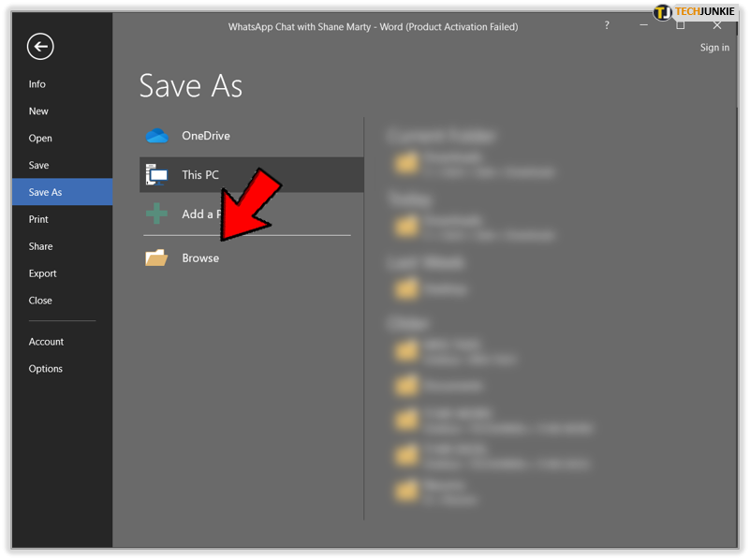This screenshot has height=560, width=750.
Task: Open Word Options
Action: point(46,369)
